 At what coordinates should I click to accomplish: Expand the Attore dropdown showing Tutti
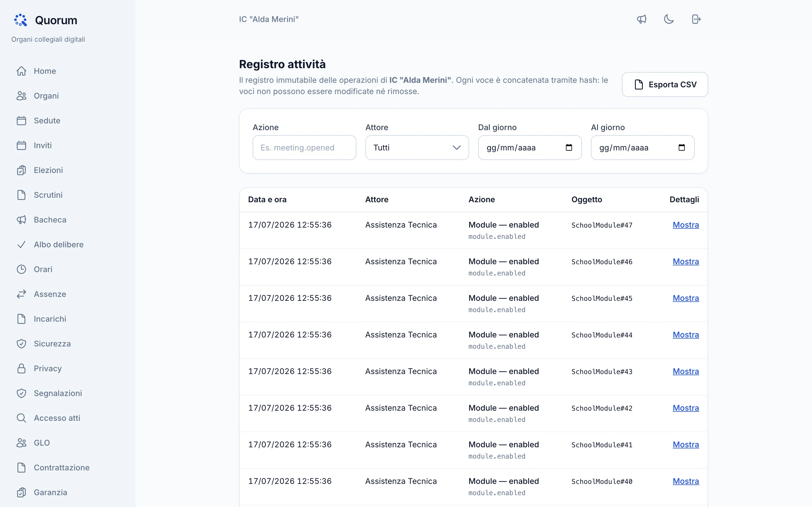(x=417, y=148)
